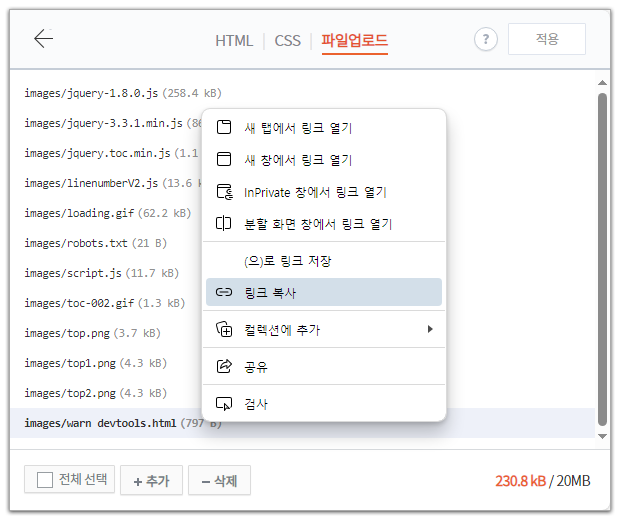Click the back arrow icon
This screenshot has height=520, width=620.
[x=43, y=39]
